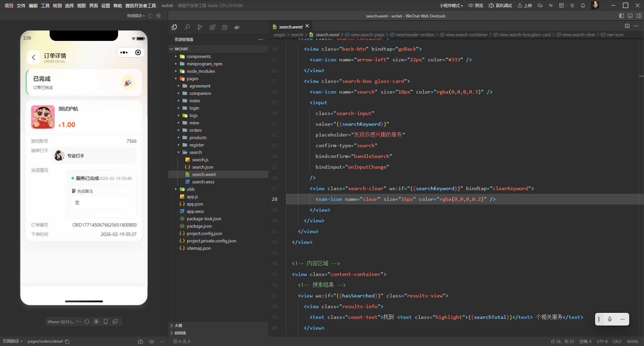Toggle the eye visibility icon in simulator status bar
Screen dimensions: 644x346
152,341
